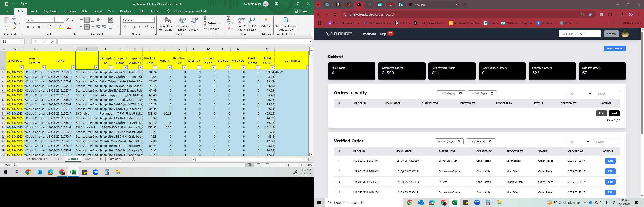Screen dimensions: 644x207
Task: Toggle Align Right in Excel
Action: pos(92,27)
